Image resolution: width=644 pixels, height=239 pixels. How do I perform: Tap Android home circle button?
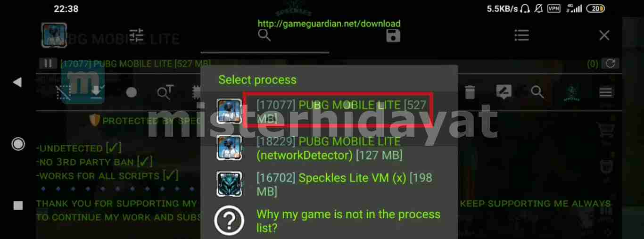pos(18,144)
